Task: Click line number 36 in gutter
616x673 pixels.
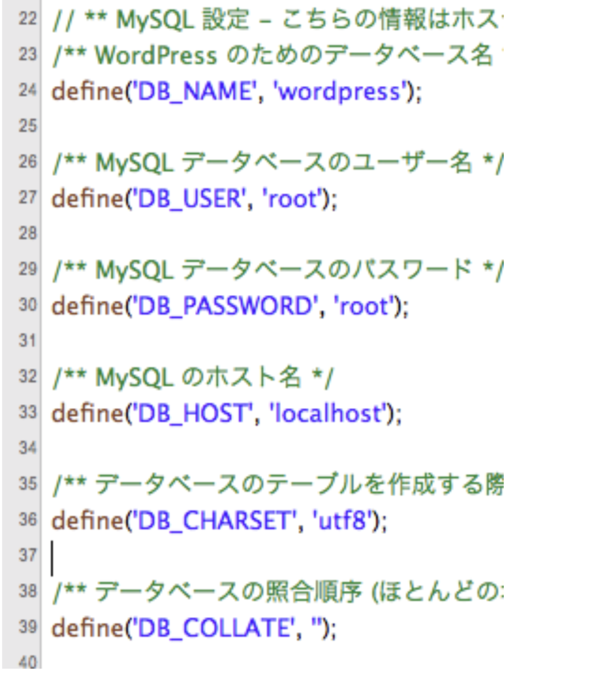Action: click(28, 519)
